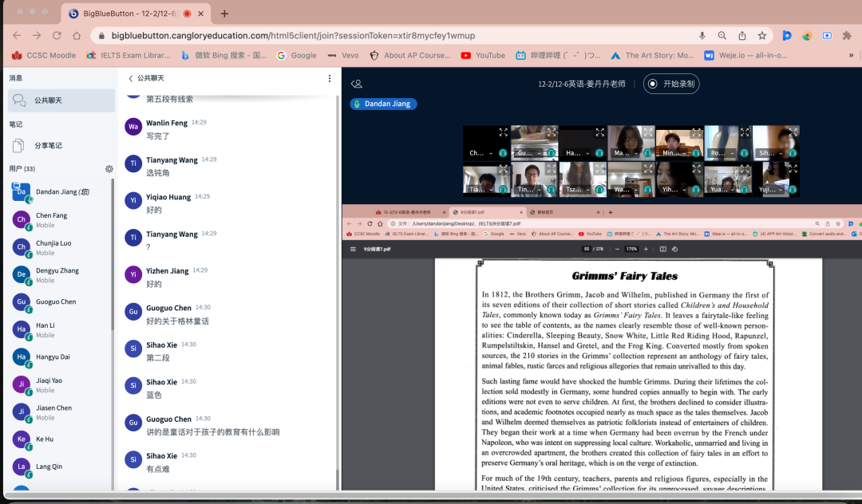Expand the Gu webcam name dropdown

click(x=540, y=153)
